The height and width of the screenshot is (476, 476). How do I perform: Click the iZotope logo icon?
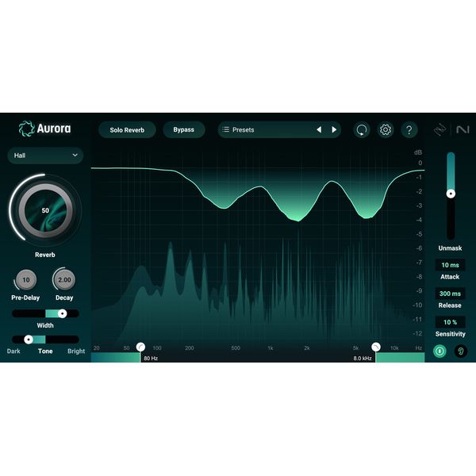pyautogui.click(x=439, y=129)
